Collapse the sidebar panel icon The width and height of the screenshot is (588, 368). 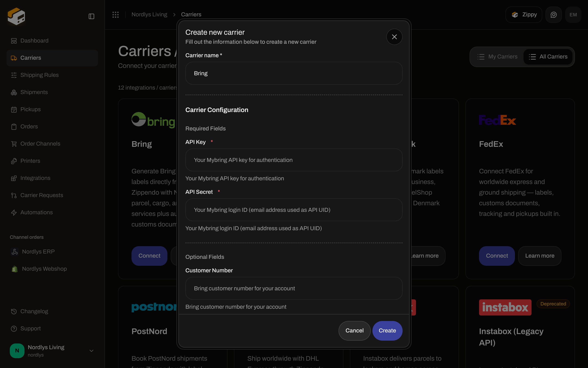point(91,16)
